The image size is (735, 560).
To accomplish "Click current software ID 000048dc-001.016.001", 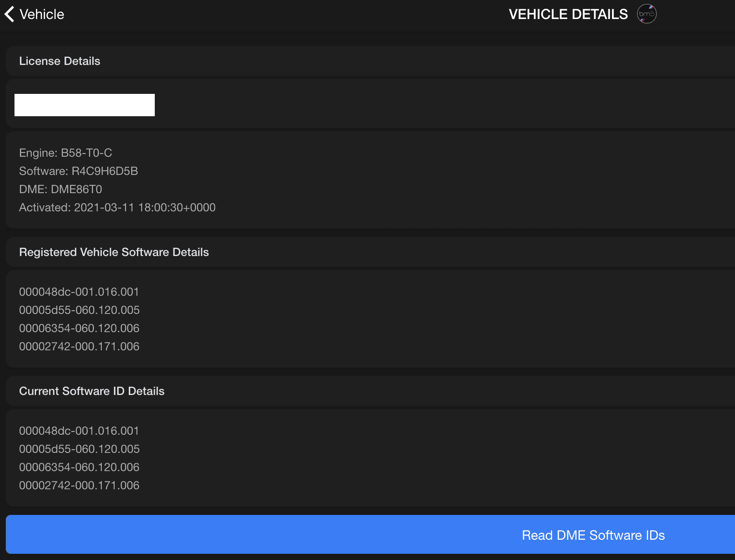I will point(79,431).
